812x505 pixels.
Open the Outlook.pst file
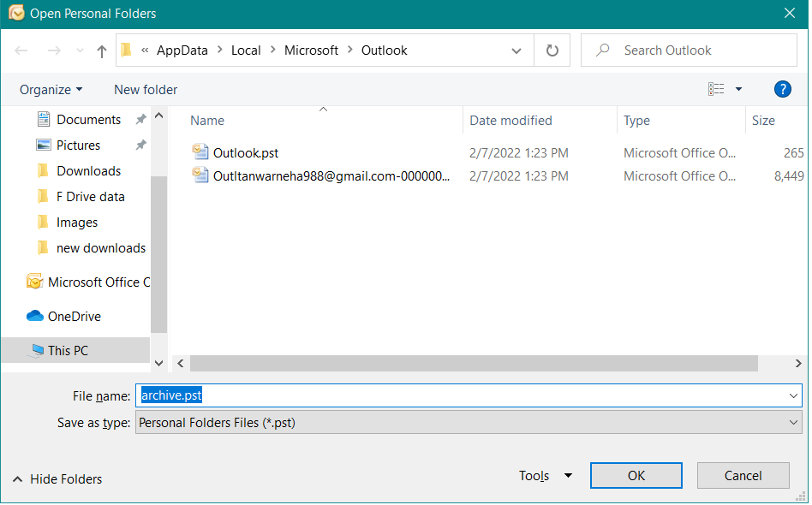coord(246,152)
